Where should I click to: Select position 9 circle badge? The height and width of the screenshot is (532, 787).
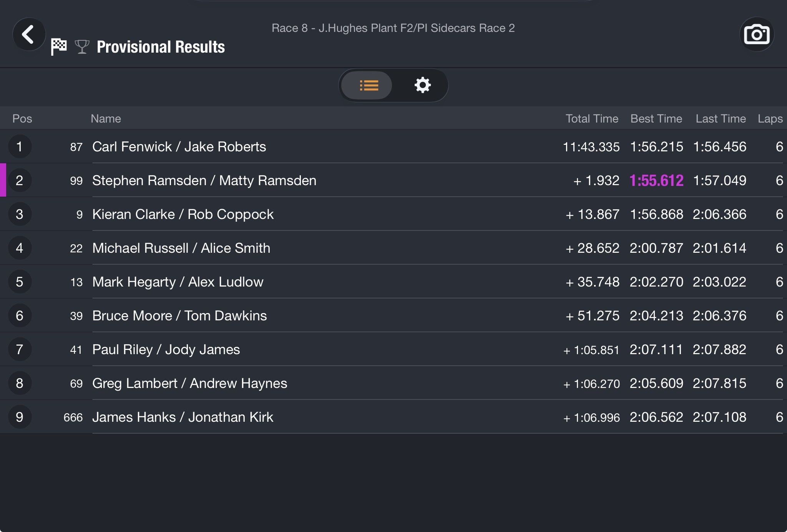point(20,417)
